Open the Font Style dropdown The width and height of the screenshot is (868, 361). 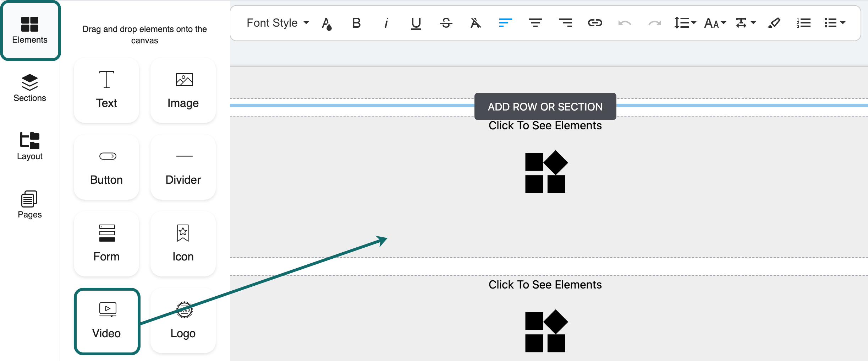(278, 23)
